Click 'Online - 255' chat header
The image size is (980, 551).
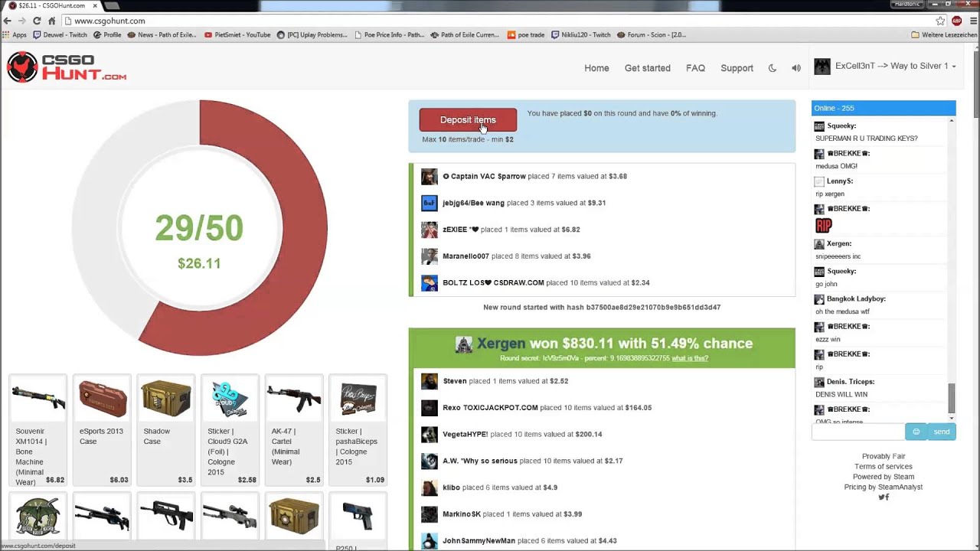click(884, 108)
